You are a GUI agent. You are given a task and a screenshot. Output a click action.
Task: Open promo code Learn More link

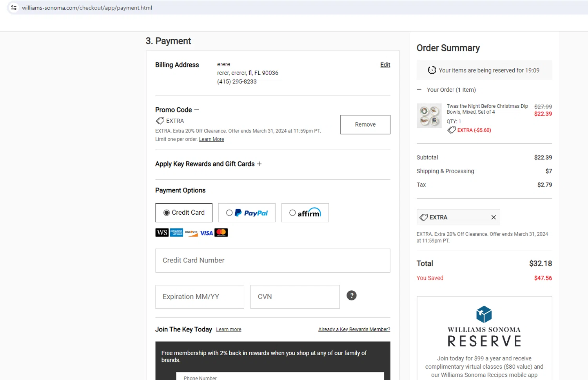212,139
